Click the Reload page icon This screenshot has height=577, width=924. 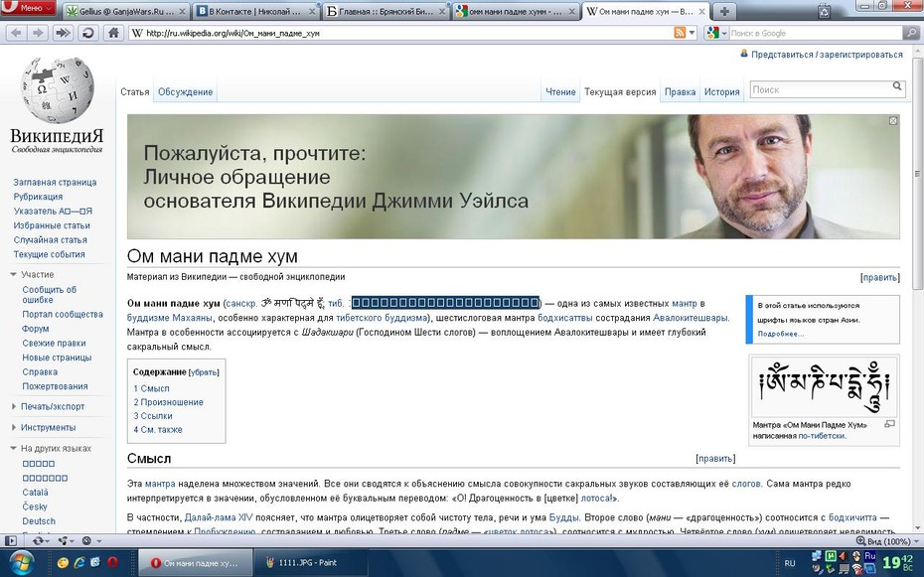(87, 33)
